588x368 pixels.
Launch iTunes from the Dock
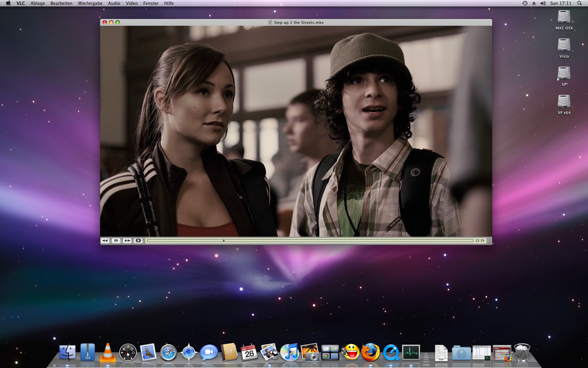[x=290, y=352]
